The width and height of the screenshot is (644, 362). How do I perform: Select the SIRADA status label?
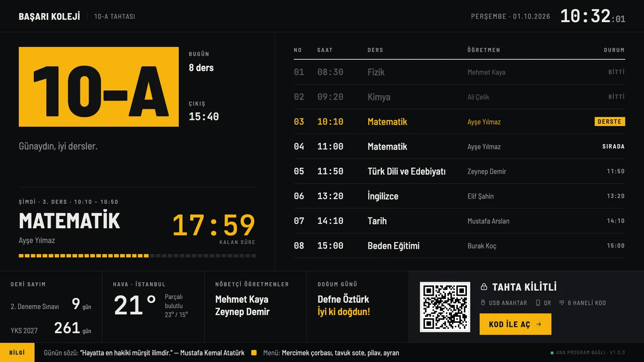point(613,147)
